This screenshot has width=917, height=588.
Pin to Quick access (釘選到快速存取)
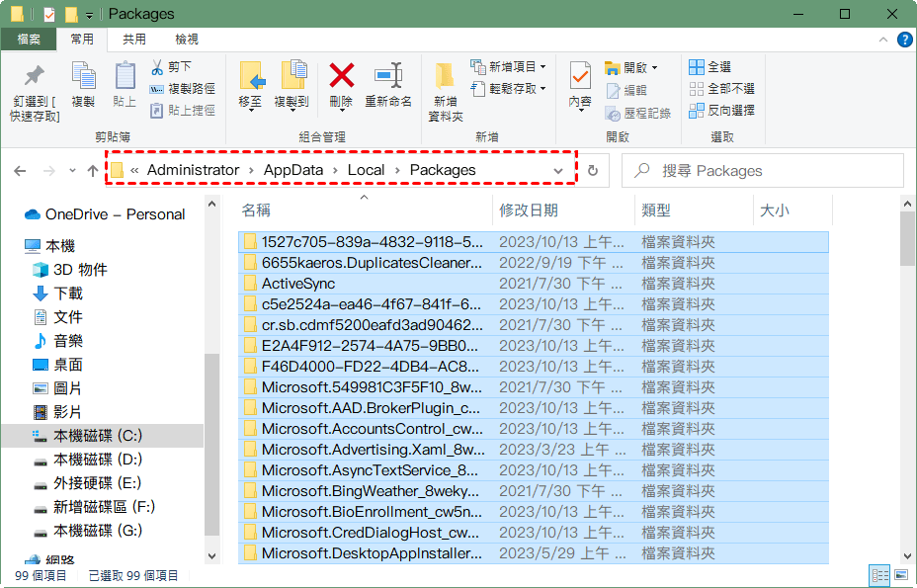[x=34, y=93]
